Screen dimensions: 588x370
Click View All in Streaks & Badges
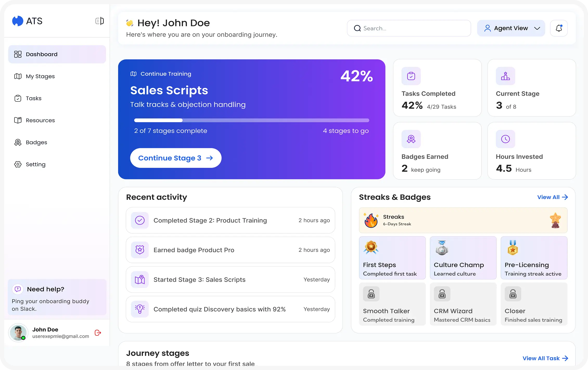pos(553,197)
